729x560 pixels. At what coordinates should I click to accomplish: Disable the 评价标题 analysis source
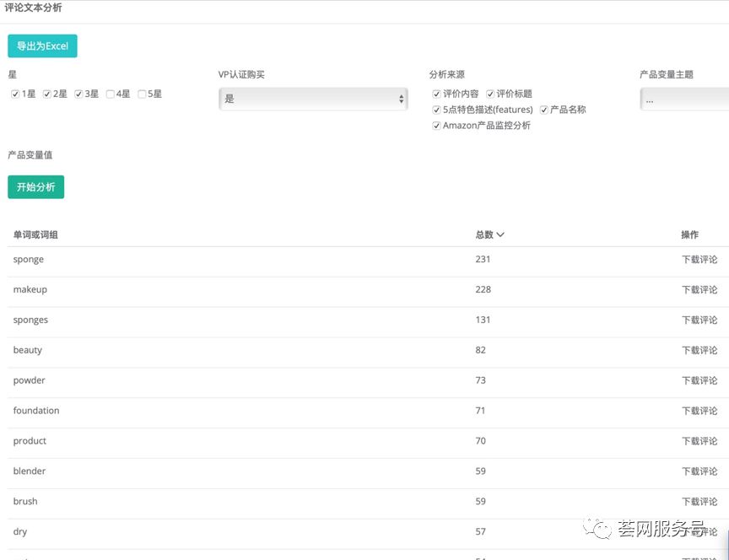(x=489, y=94)
